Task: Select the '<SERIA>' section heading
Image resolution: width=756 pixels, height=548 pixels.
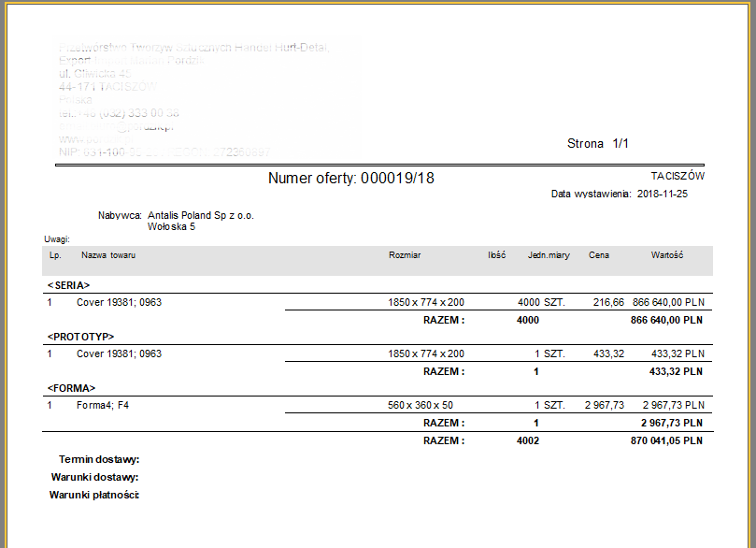Action: 68,284
